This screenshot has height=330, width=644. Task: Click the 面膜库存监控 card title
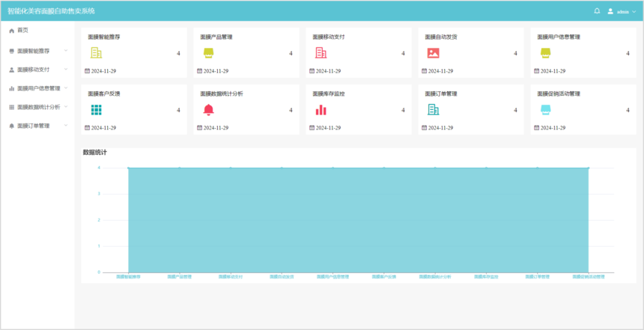point(329,94)
